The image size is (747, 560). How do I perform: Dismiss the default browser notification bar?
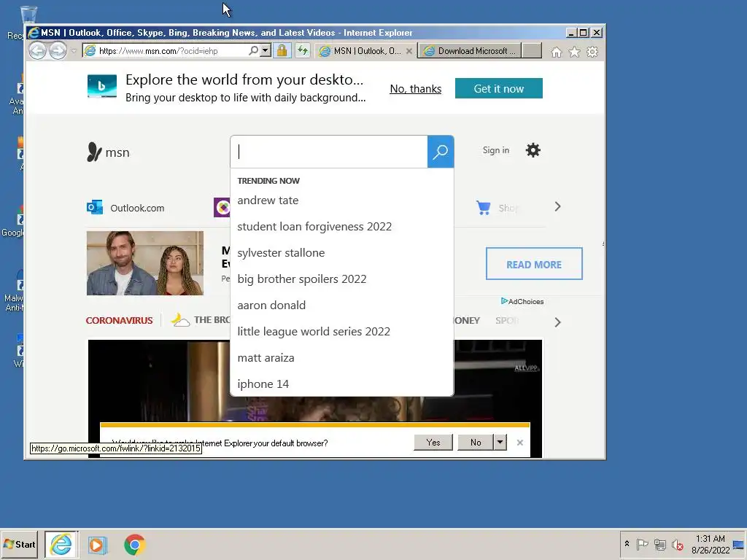[519, 443]
